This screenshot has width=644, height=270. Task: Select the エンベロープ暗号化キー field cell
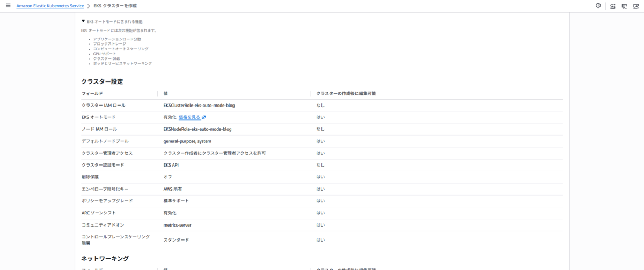(105, 189)
